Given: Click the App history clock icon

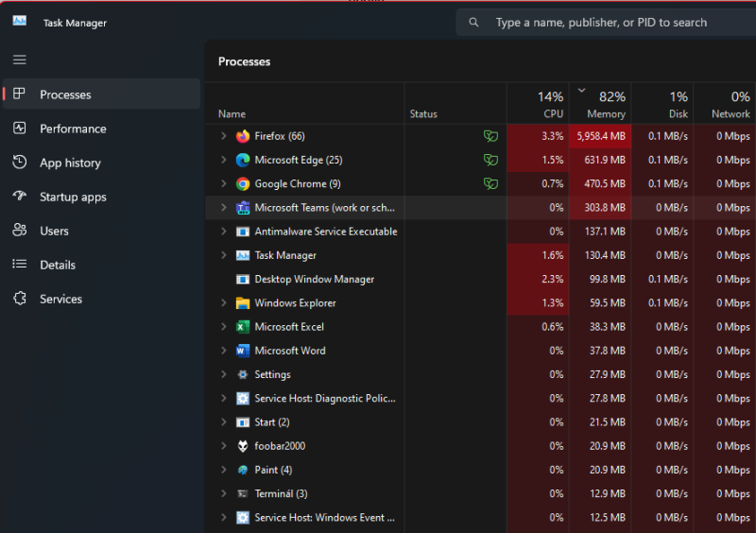Looking at the screenshot, I should click(x=19, y=162).
